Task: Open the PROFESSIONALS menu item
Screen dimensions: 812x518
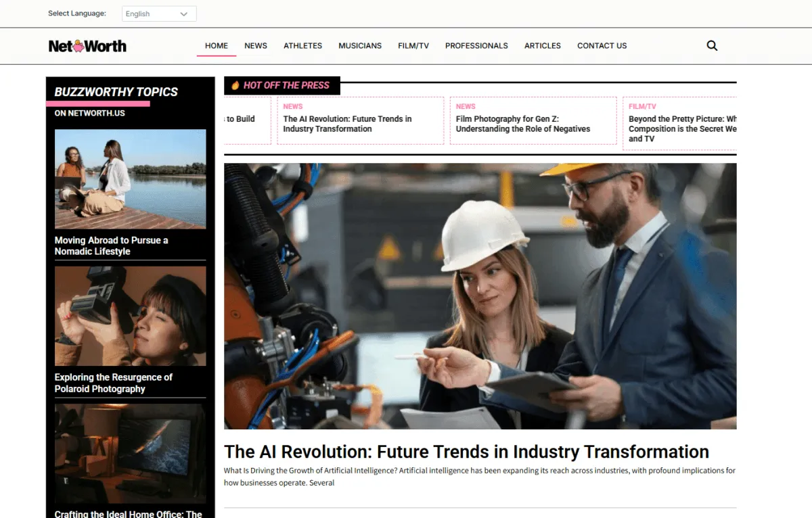Action: [x=476, y=46]
